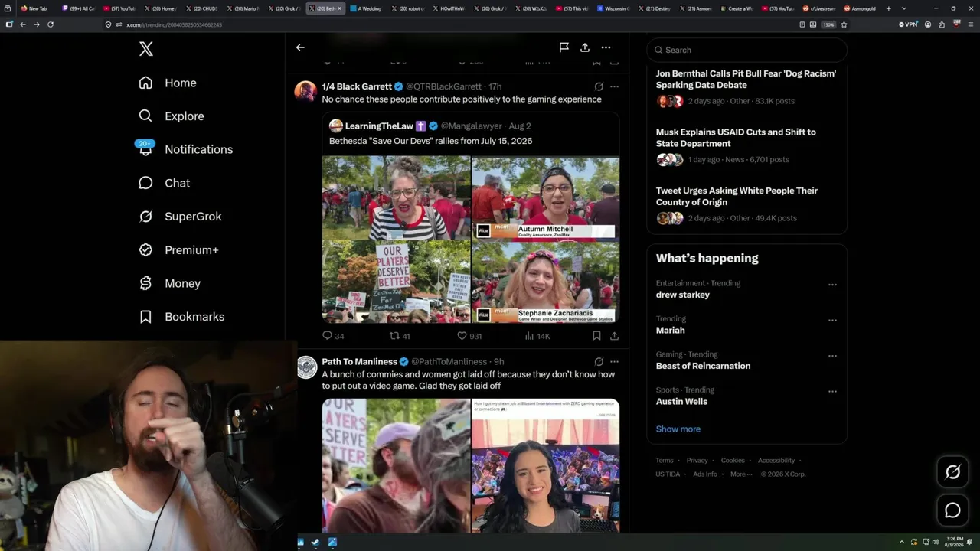
Task: Open Notifications with the 20+ badge
Action: pos(185,149)
